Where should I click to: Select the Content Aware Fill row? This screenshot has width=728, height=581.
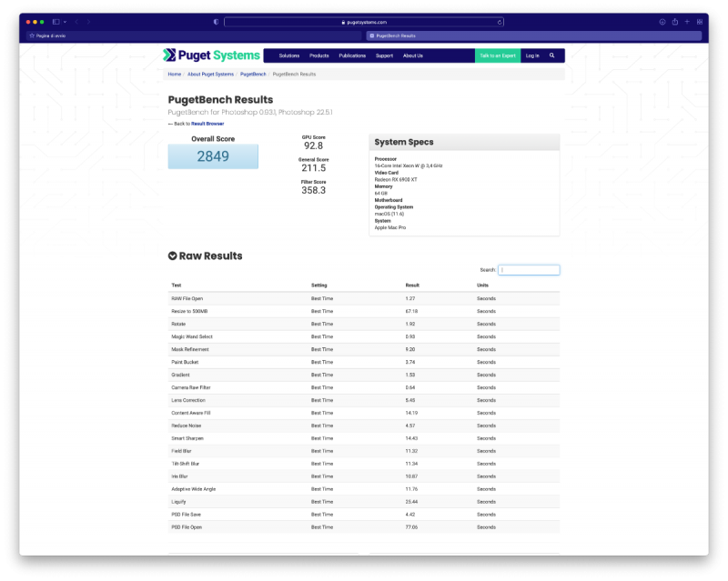point(363,413)
